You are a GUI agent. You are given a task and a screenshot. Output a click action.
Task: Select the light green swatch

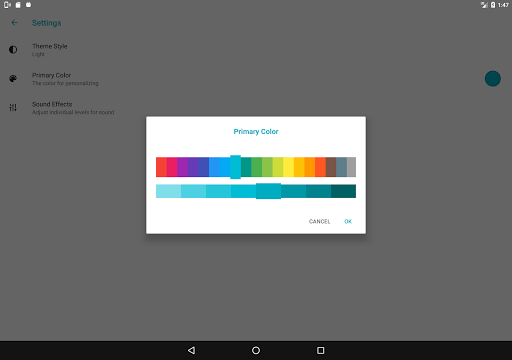[x=267, y=167]
